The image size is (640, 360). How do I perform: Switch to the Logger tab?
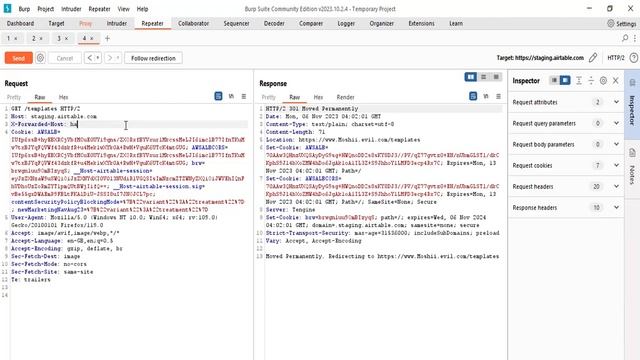coord(346,23)
